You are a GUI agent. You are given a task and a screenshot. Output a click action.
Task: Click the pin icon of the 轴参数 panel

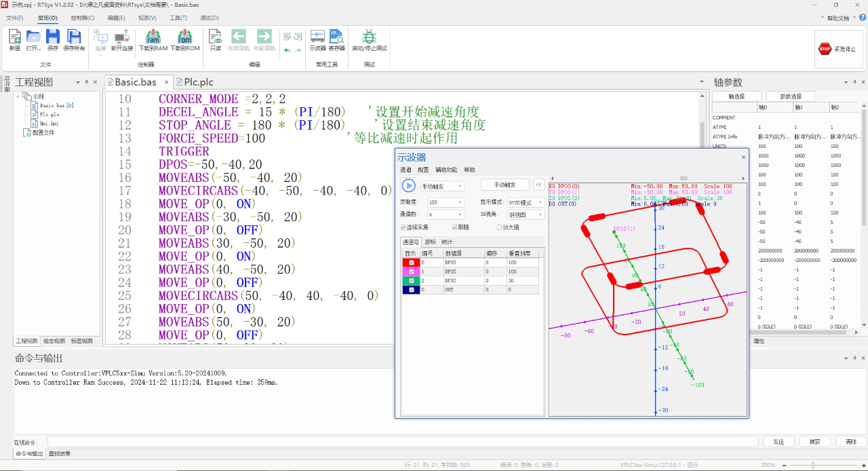tap(853, 82)
